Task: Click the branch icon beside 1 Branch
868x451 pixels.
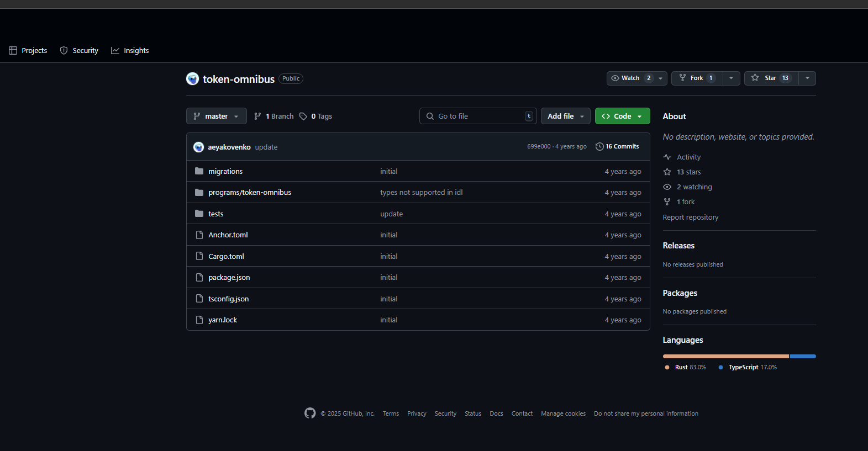Action: click(257, 116)
